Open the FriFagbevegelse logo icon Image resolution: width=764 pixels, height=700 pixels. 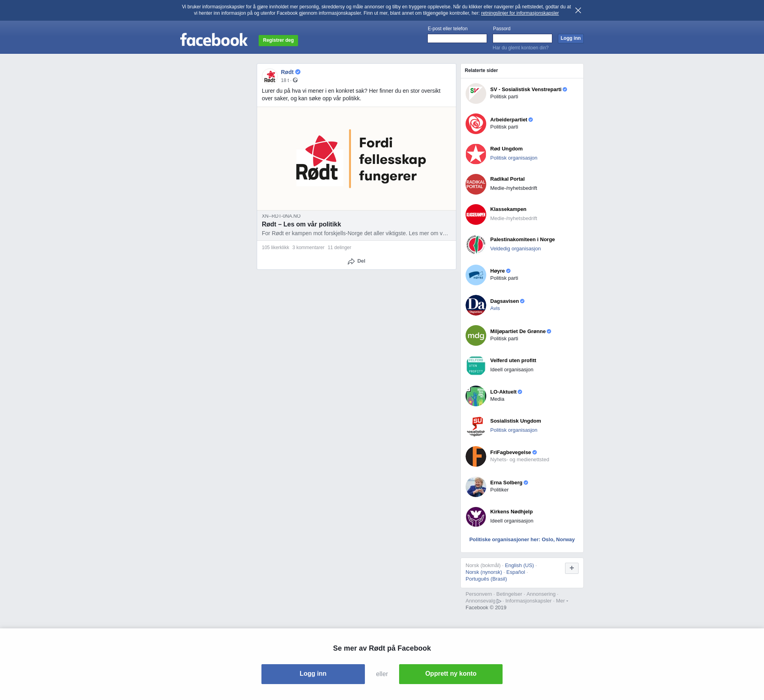(476, 456)
